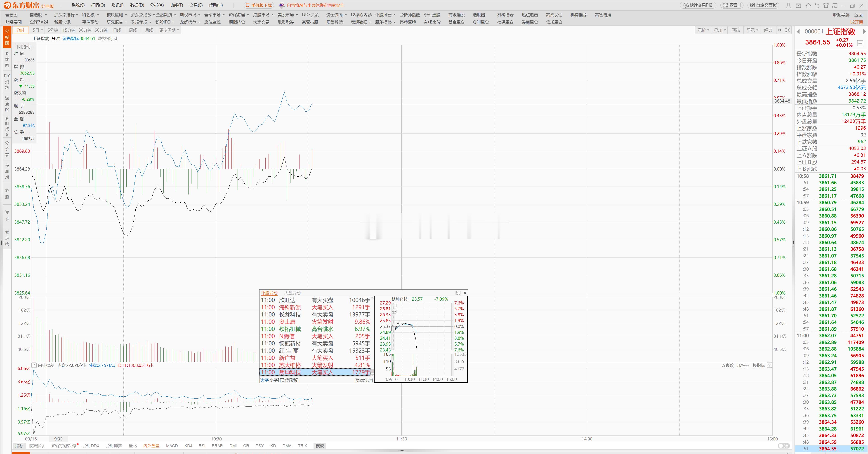Select the 内外盘差 indicator

(x=151, y=446)
